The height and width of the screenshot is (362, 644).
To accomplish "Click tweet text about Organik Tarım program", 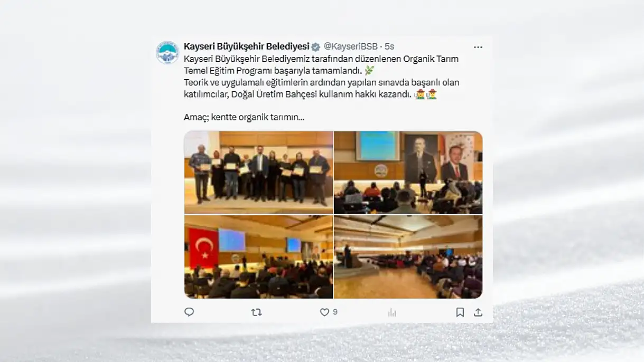I will pos(321,64).
